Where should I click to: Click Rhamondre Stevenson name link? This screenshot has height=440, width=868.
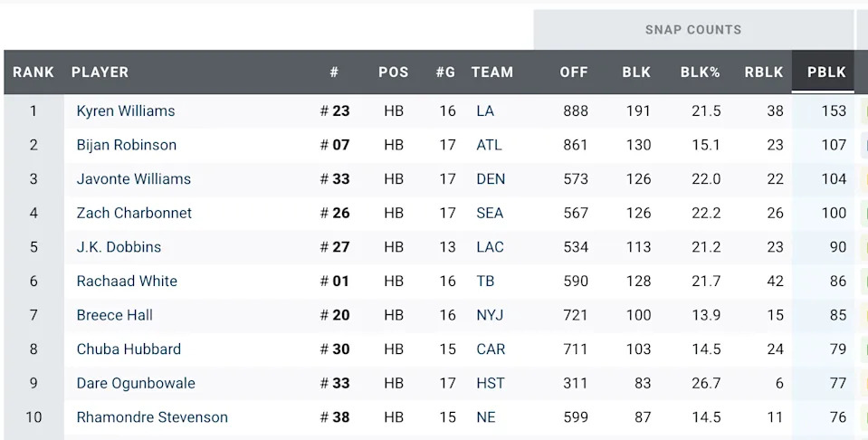[x=152, y=417]
